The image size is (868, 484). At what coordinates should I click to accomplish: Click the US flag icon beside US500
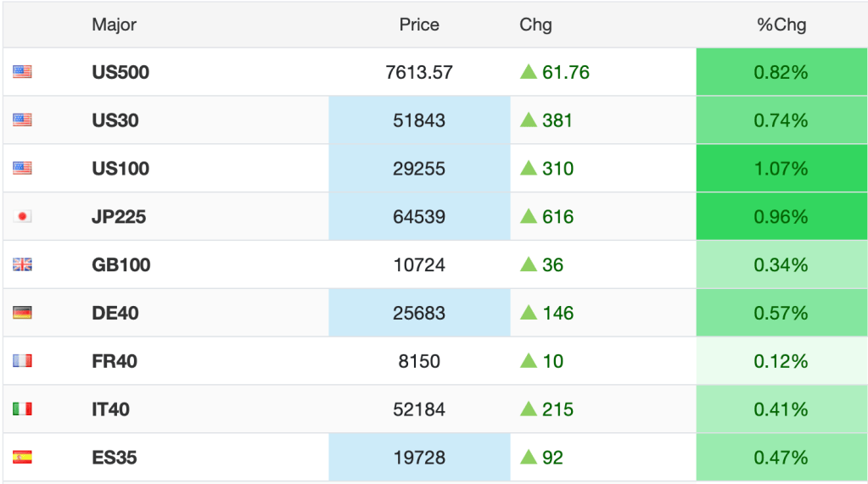coord(22,72)
